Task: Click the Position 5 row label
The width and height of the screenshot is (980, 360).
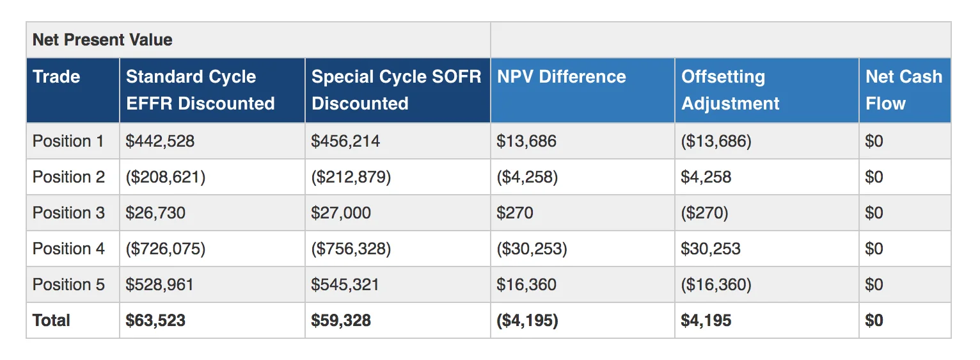Action: (x=68, y=284)
